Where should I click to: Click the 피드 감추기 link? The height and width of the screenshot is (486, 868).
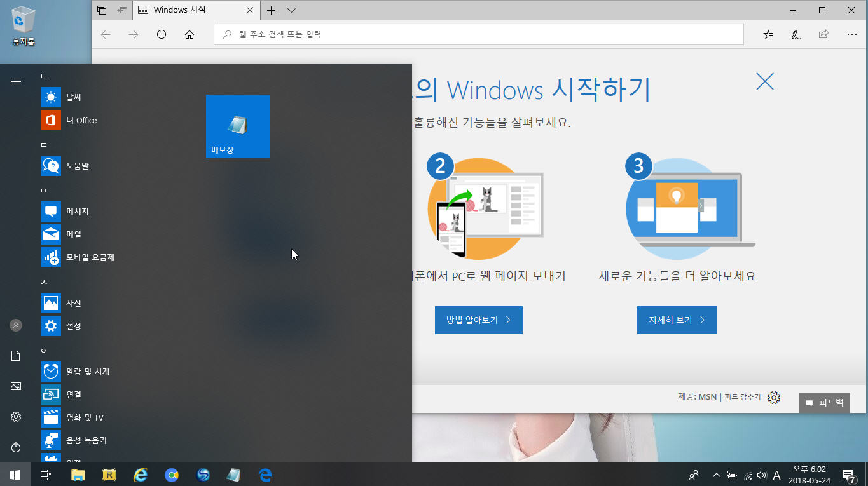(742, 397)
